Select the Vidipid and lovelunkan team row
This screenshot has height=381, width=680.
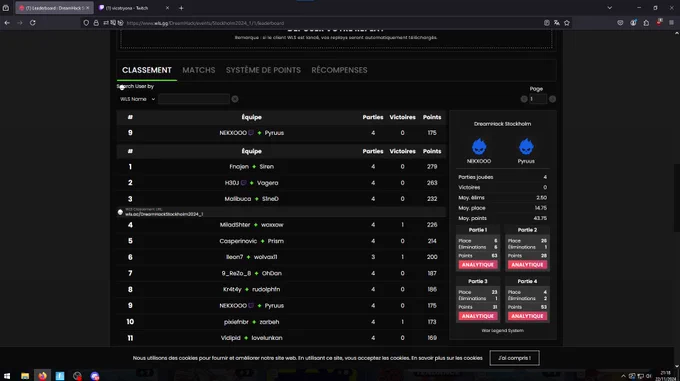point(281,338)
